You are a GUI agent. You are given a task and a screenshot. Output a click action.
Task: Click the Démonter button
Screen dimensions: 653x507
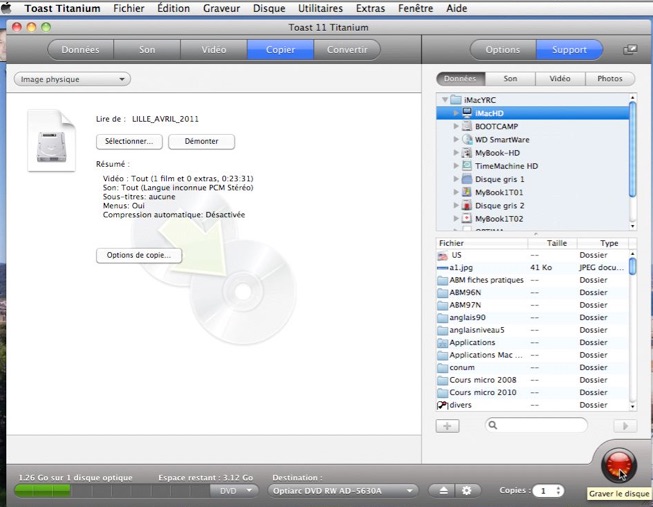pyautogui.click(x=202, y=141)
